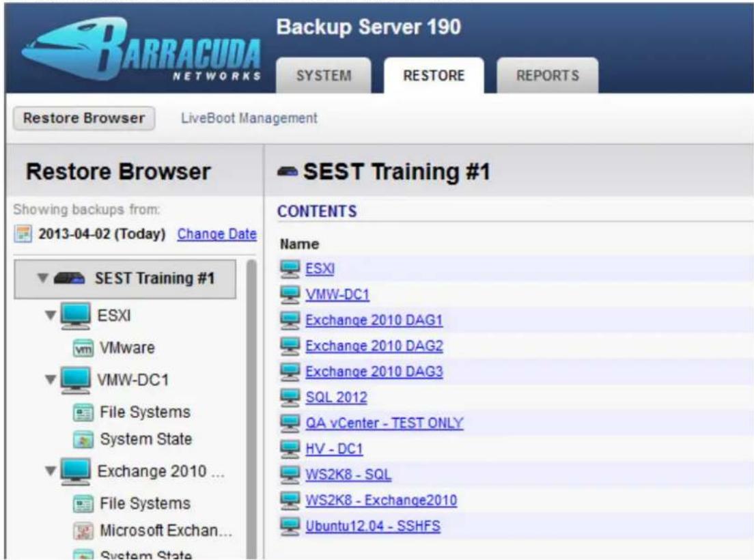The height and width of the screenshot is (560, 754).
Task: Select System State label under VMW-DC1
Action: 146,439
